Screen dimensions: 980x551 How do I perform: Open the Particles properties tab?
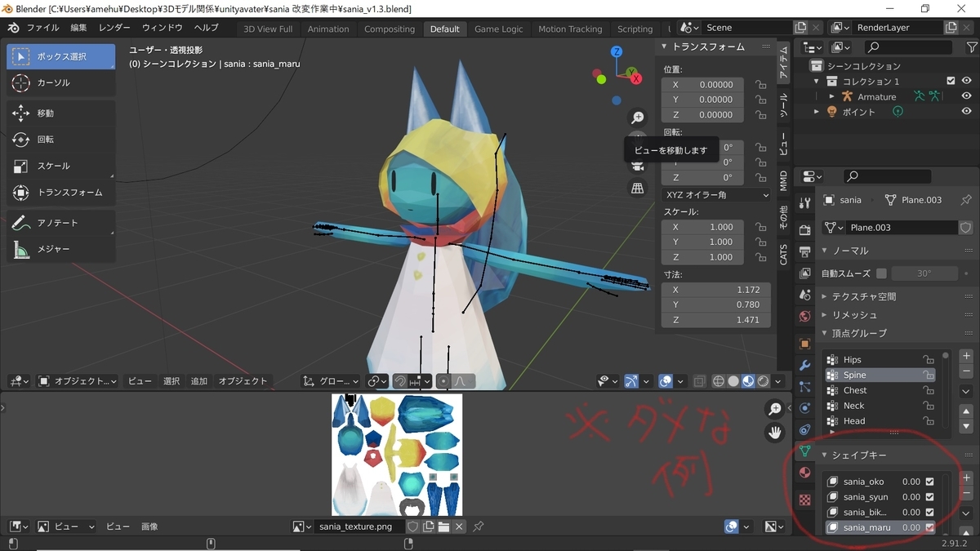[x=804, y=387]
